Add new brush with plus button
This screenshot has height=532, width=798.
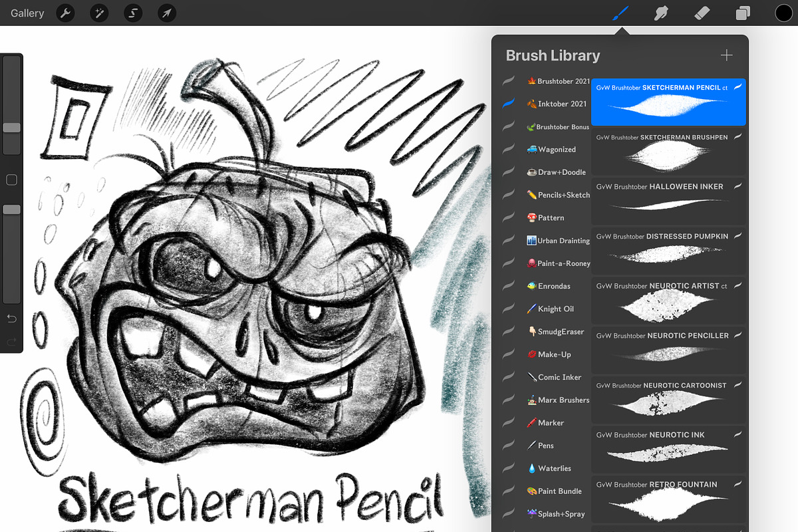pyautogui.click(x=727, y=55)
